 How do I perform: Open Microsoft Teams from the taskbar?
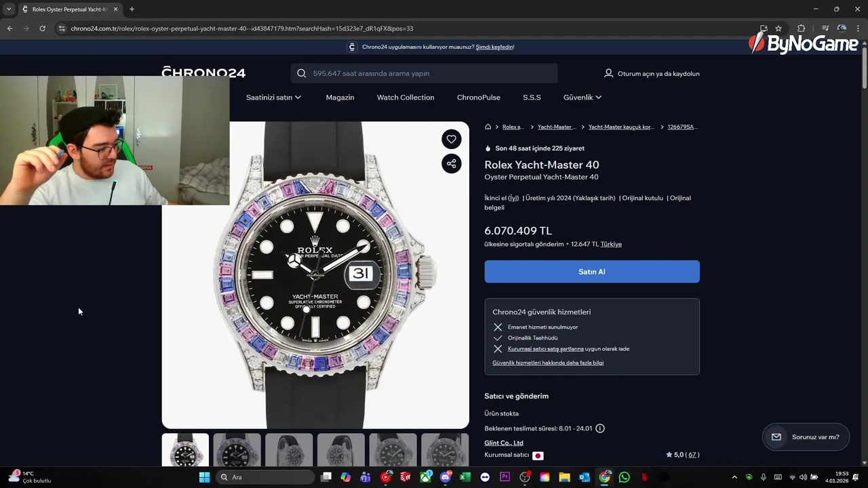[x=366, y=477]
